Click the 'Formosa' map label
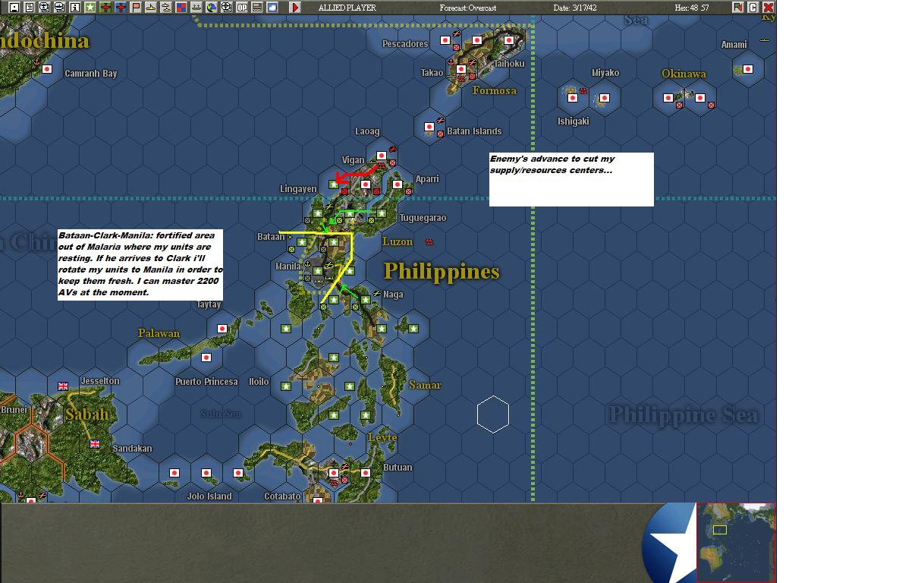924x583 pixels. [x=495, y=90]
